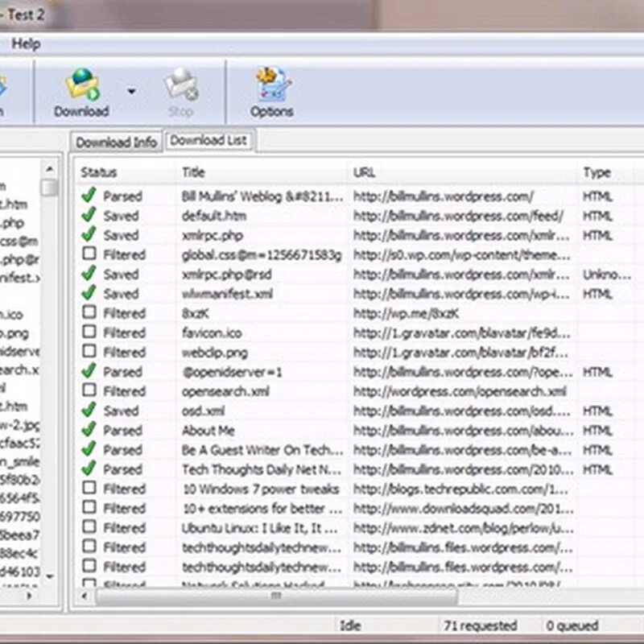
Task: Click the left panel scroll right arrow
Action: point(29,596)
